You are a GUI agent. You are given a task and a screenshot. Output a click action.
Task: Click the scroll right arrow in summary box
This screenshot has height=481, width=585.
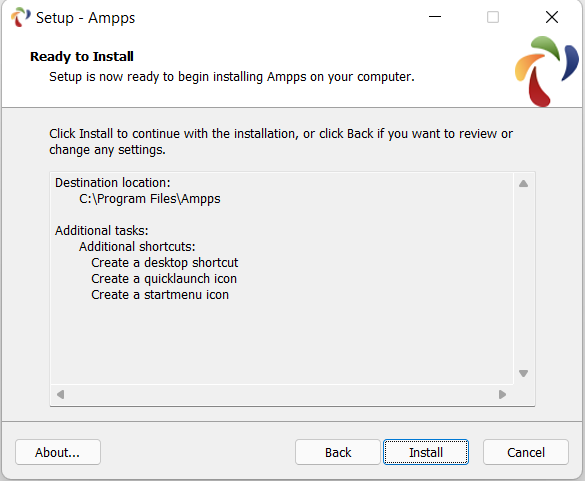(503, 394)
